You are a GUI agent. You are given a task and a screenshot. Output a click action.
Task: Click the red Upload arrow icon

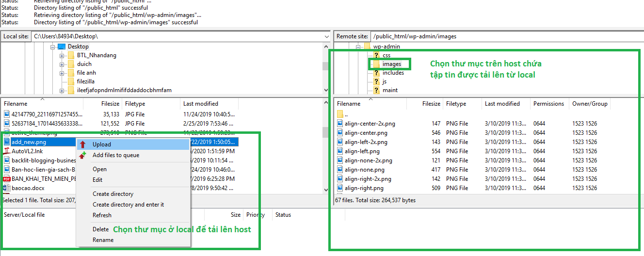click(83, 144)
